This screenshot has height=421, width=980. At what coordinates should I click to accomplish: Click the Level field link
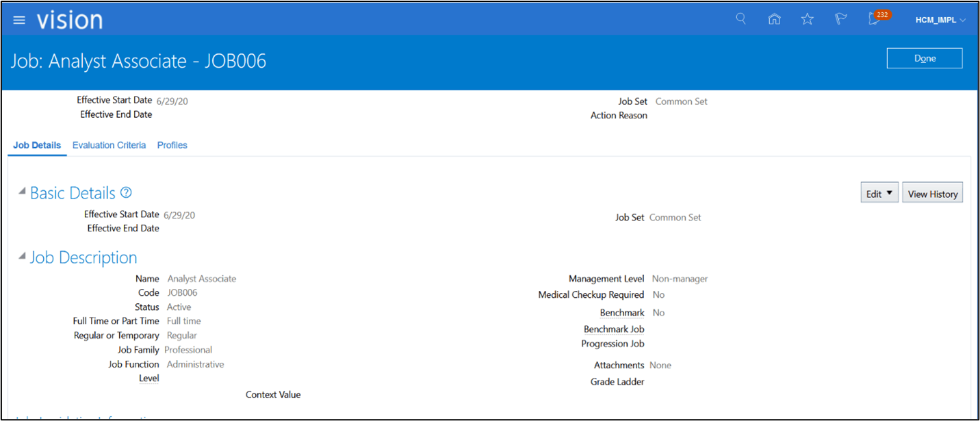pos(149,379)
